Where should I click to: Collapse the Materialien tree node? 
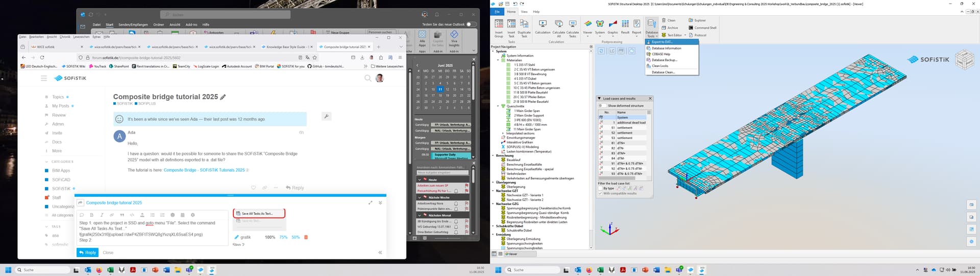tap(498, 60)
